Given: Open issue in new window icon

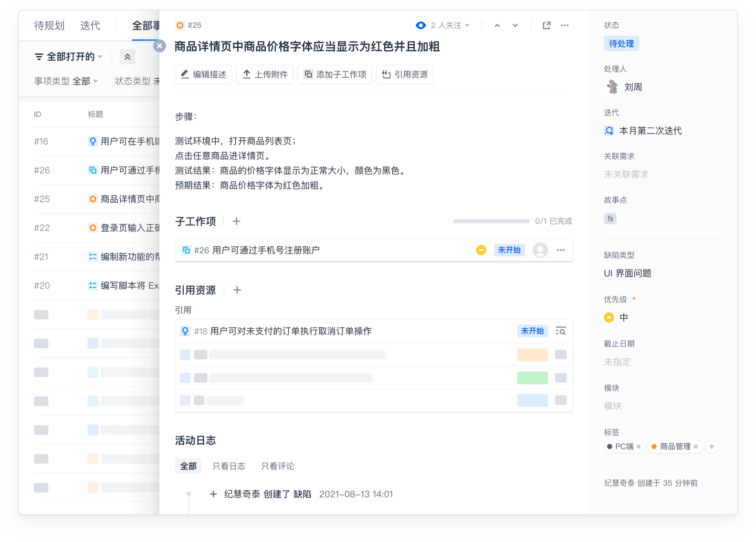Looking at the screenshot, I should point(546,25).
